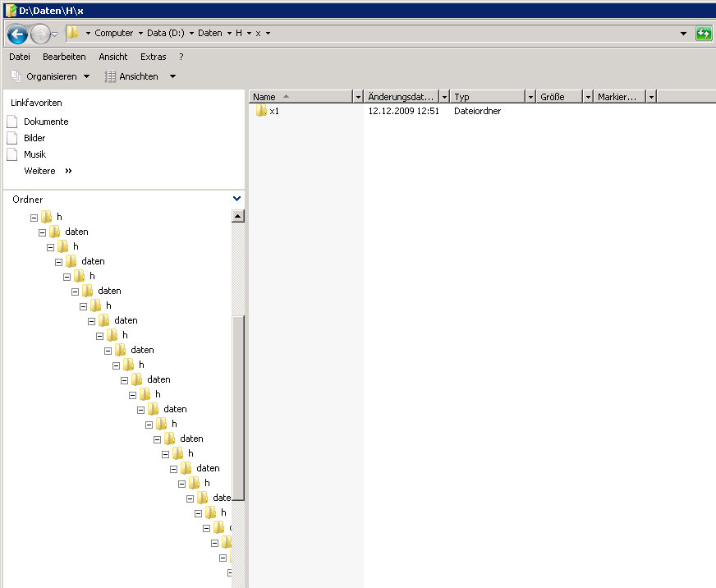The image size is (716, 588).
Task: Collapse the first 'daten' tree node
Action: pyautogui.click(x=43, y=232)
